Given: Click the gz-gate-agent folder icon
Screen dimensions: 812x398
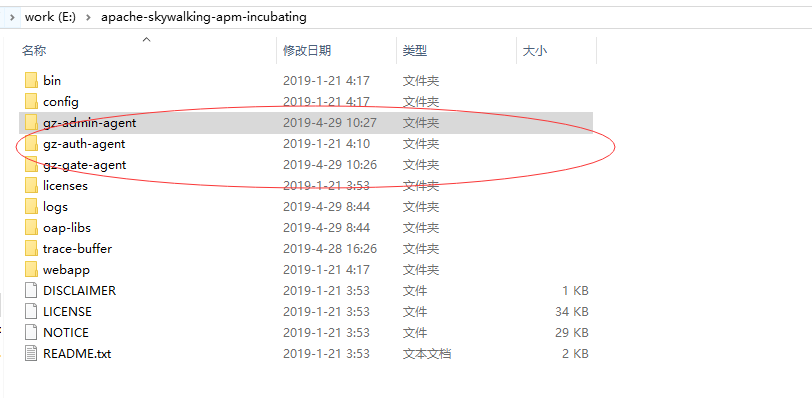Looking at the screenshot, I should [31, 165].
